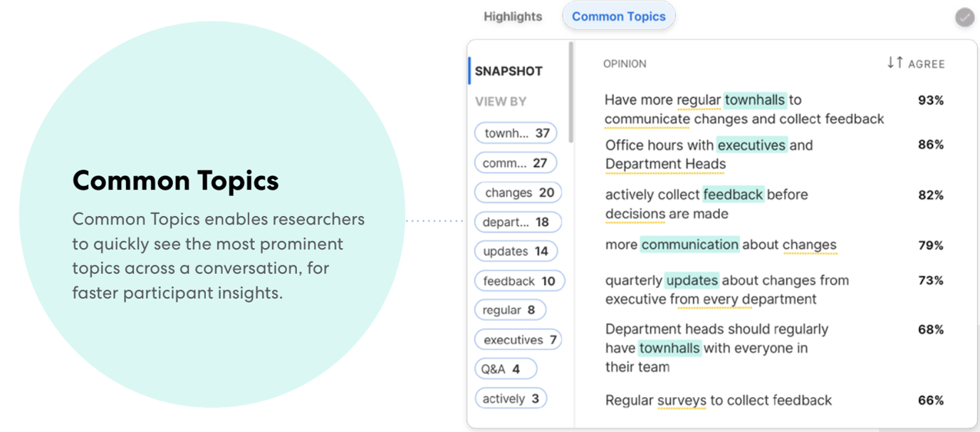Toggle the communication topic chip with 27

pyautogui.click(x=514, y=163)
